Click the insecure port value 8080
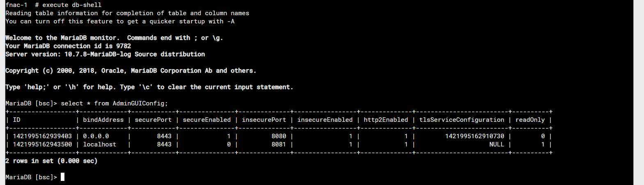 (x=279, y=136)
